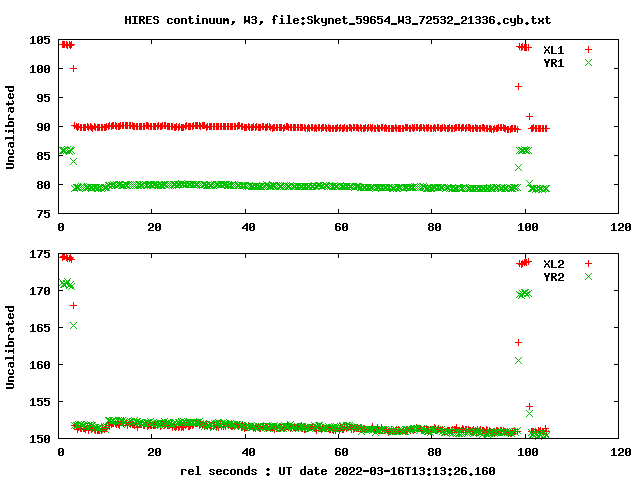
Task: Click the isolated XL1 point at value 100
Action: pyautogui.click(x=73, y=69)
